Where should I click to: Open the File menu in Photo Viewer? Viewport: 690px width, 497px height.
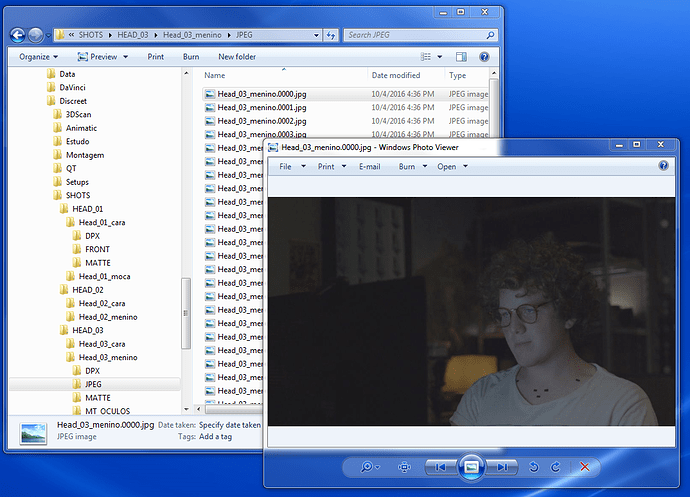(290, 167)
